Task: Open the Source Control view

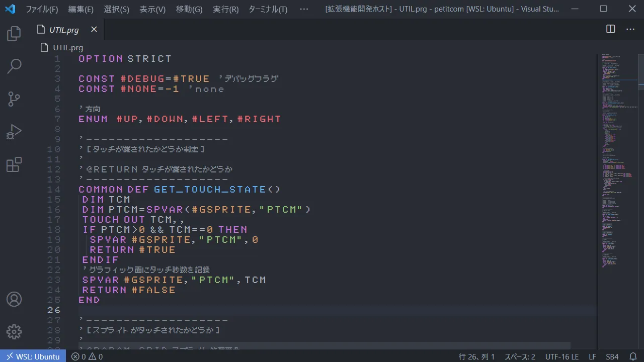Action: pos(14,99)
